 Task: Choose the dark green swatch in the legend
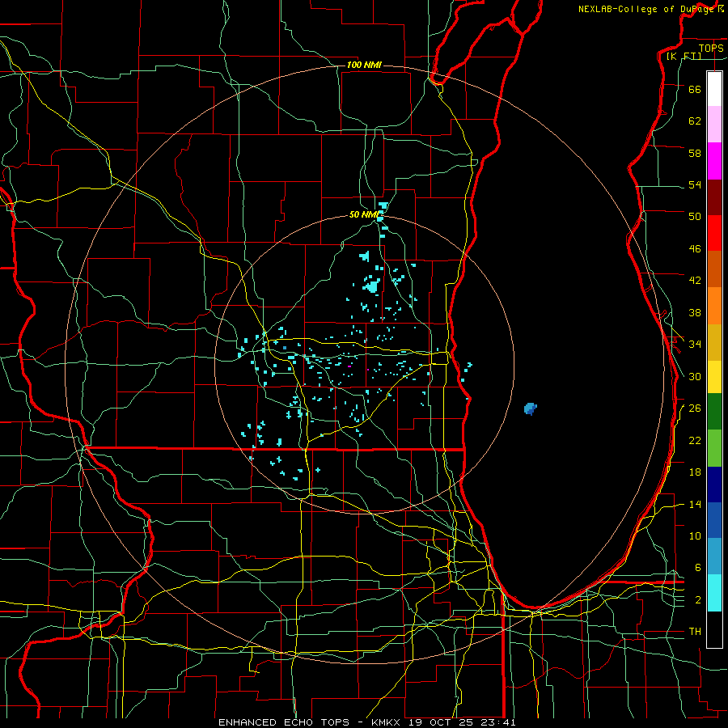coord(714,412)
